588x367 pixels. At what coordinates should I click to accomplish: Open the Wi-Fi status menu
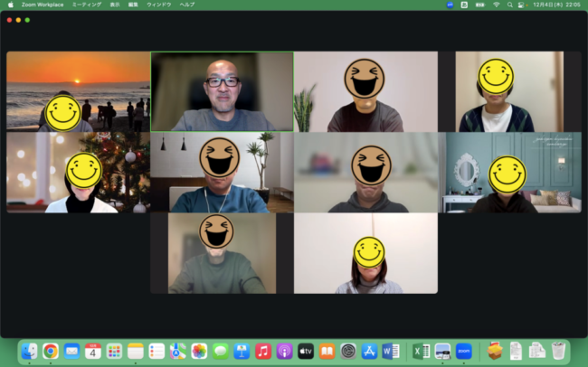(x=496, y=5)
